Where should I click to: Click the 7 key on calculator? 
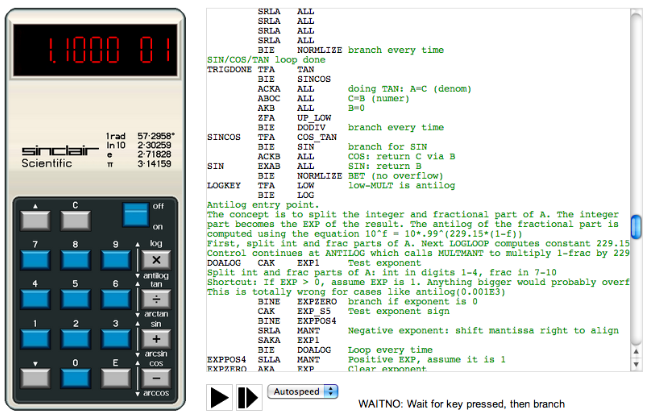pos(35,260)
